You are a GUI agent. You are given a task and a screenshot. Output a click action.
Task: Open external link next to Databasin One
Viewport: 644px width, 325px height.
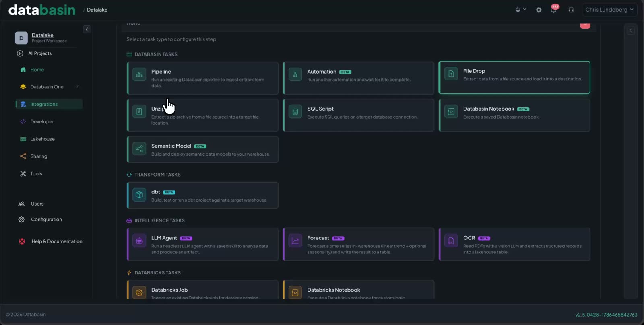pyautogui.click(x=77, y=87)
